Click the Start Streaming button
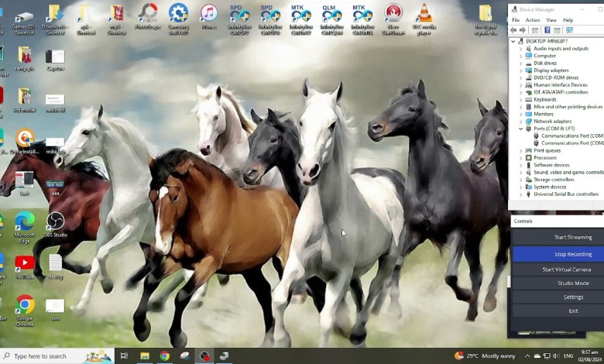The height and width of the screenshot is (364, 604). (572, 237)
